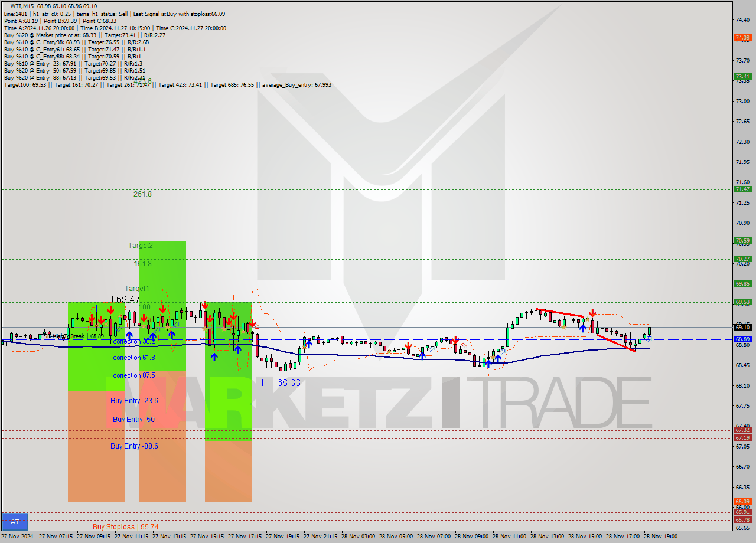Click the Buy Entry -88.6 label
This screenshot has height=543, width=756.
[x=134, y=446]
